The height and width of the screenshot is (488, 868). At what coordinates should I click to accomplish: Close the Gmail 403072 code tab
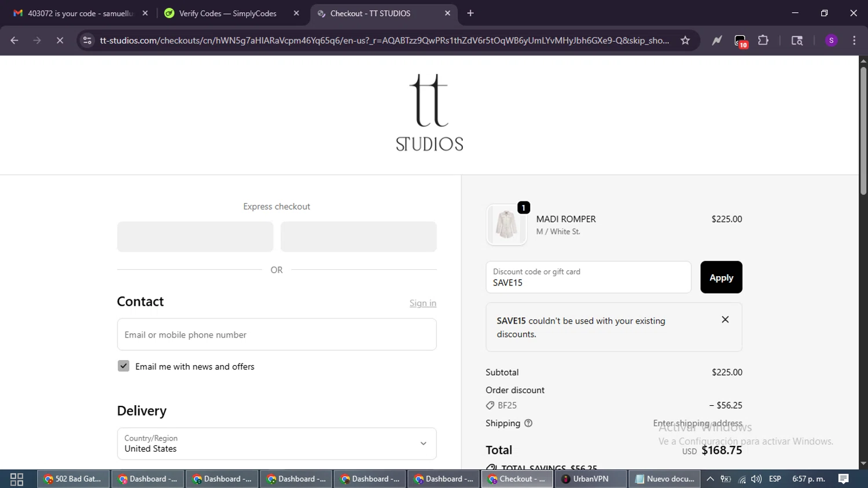[145, 13]
